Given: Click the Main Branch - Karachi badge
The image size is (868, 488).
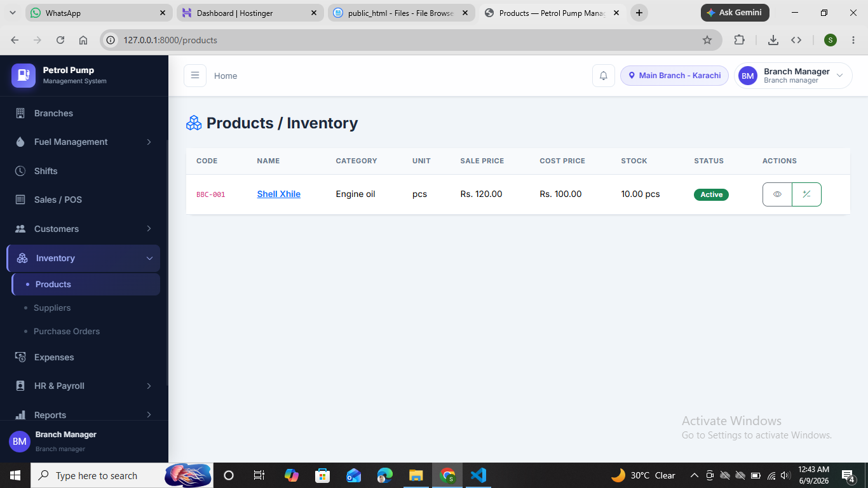Looking at the screenshot, I should click(x=674, y=76).
